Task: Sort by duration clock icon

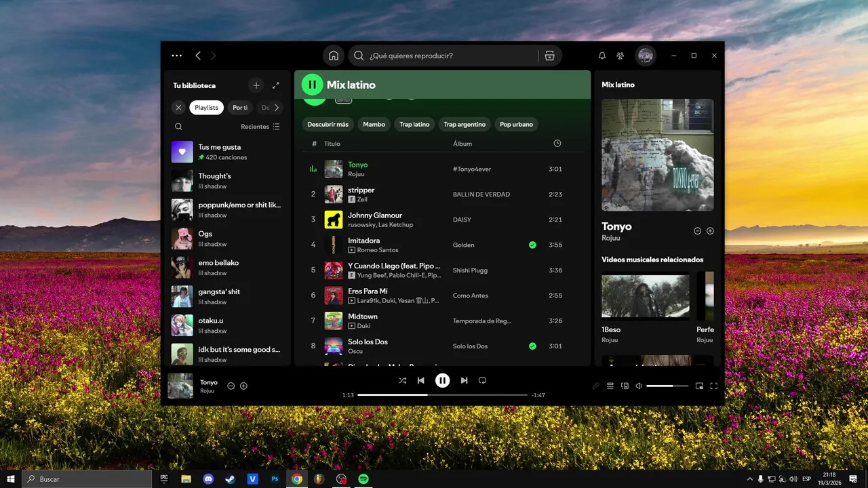Action: pos(557,144)
